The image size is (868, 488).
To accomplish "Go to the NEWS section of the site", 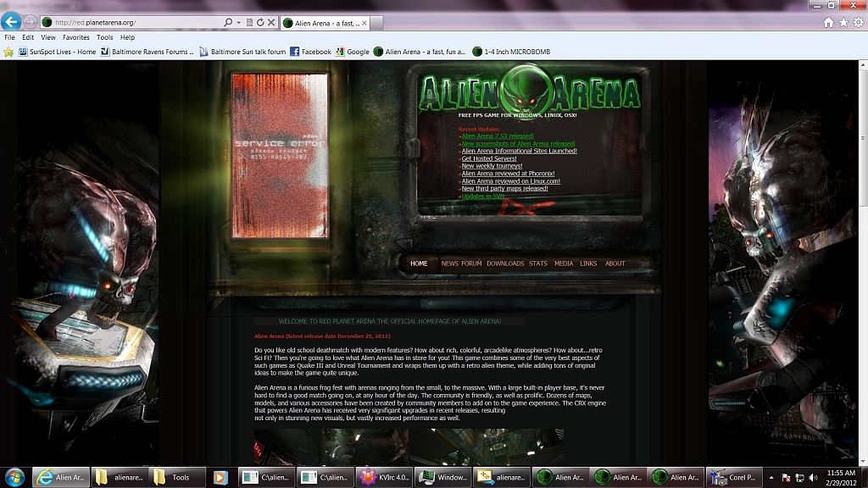I will click(x=449, y=264).
